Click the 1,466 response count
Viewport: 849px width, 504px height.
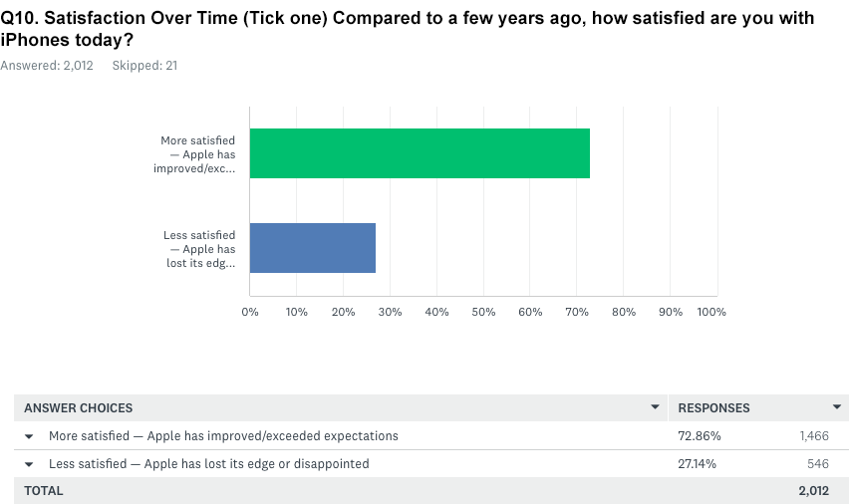point(813,436)
